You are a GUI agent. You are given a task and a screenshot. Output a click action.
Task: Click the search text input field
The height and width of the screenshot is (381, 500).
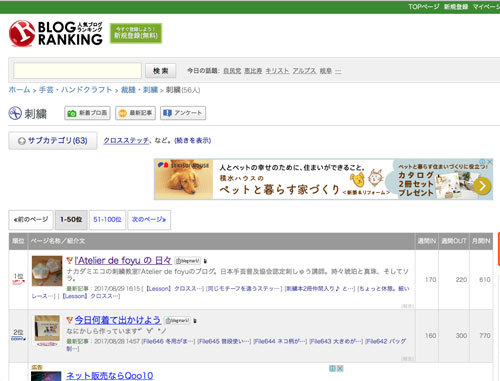(77, 71)
